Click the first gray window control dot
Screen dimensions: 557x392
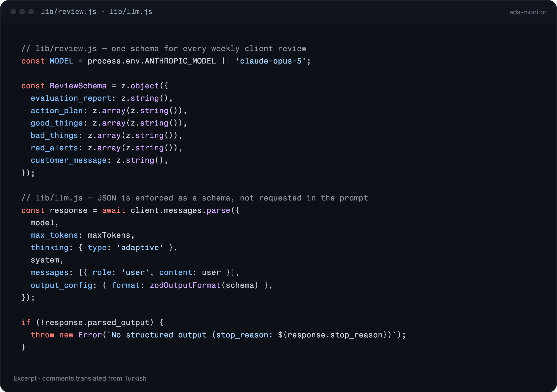click(13, 12)
